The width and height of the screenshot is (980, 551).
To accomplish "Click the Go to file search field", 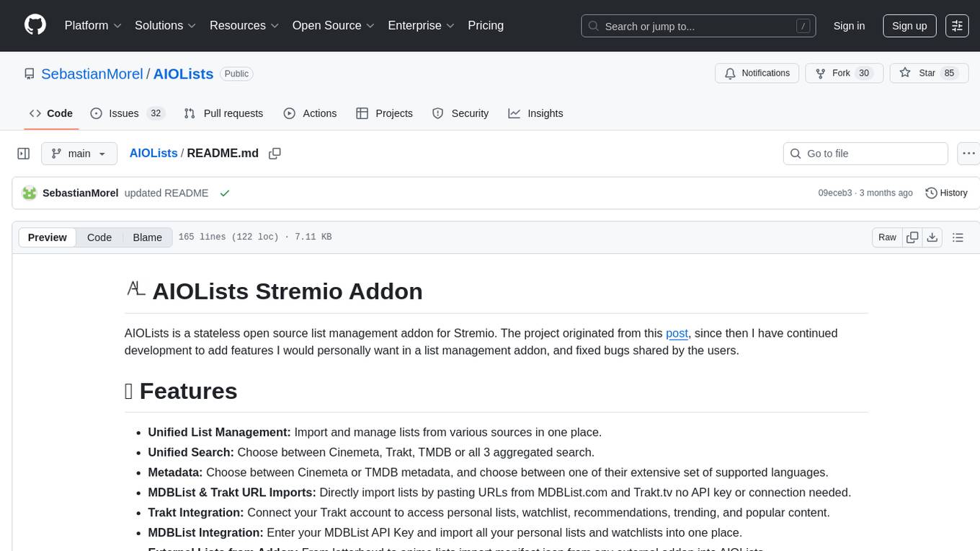I will 865,154.
